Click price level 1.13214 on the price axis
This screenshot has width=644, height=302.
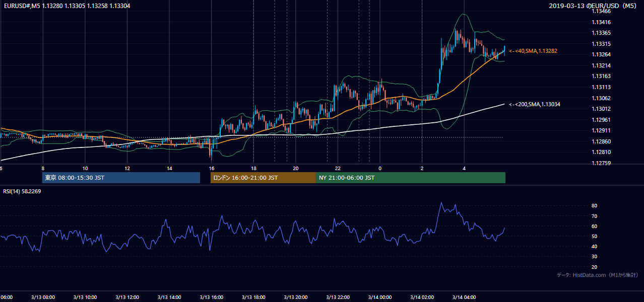[x=602, y=65]
